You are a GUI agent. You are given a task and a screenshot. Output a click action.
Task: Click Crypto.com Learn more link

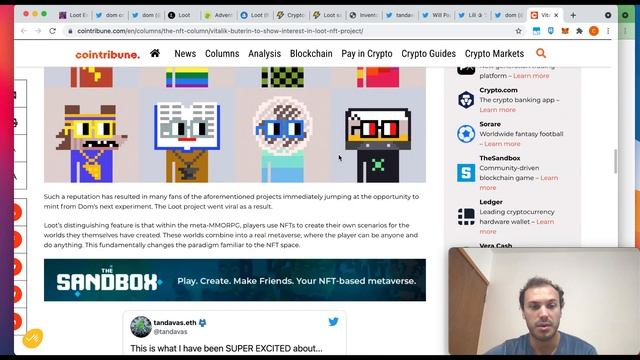pyautogui.click(x=498, y=110)
